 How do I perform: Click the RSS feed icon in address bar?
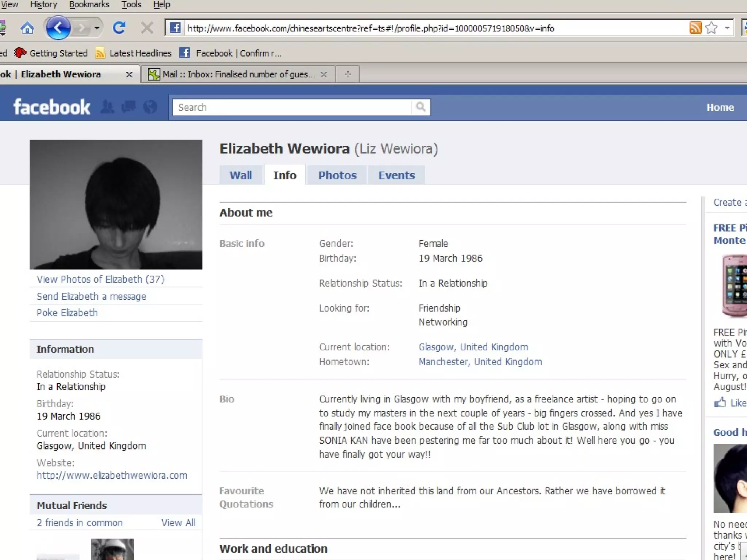[x=695, y=28]
